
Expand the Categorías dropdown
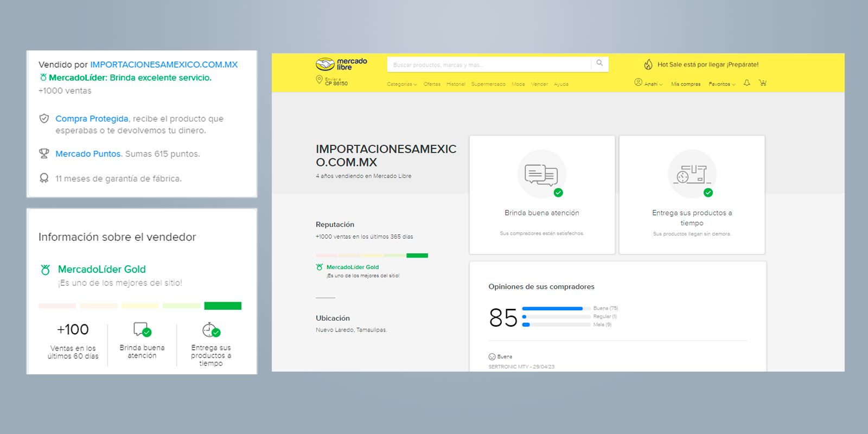402,84
